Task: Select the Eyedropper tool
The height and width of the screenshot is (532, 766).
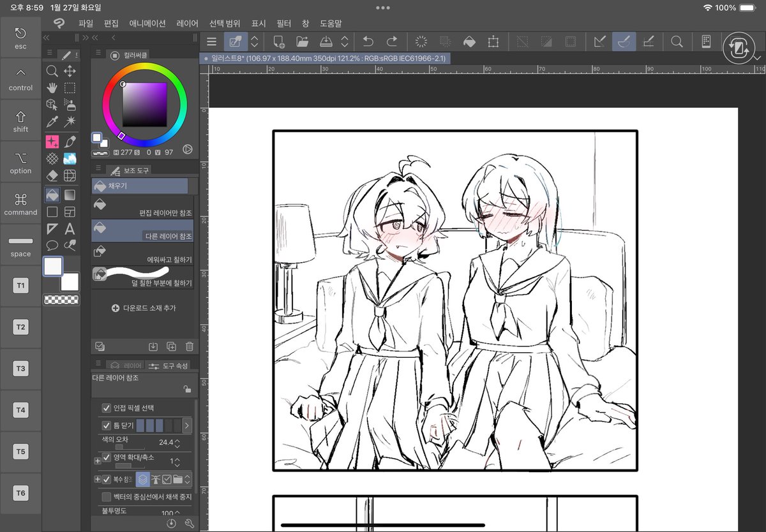Action: [x=52, y=122]
